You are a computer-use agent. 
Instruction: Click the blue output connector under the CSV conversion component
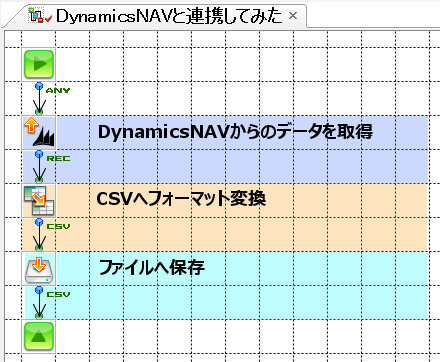pyautogui.click(x=39, y=222)
